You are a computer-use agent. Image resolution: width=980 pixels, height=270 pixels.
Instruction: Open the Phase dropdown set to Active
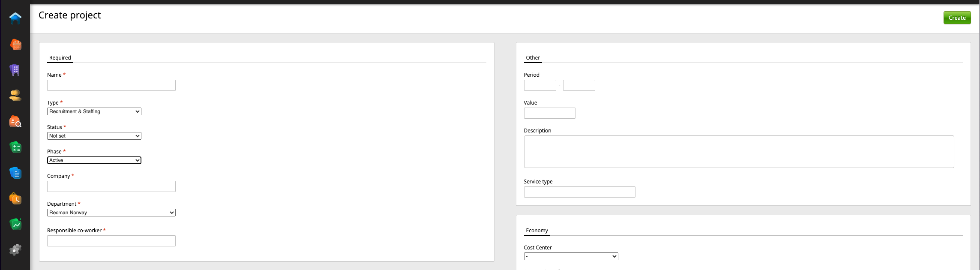pos(94,160)
